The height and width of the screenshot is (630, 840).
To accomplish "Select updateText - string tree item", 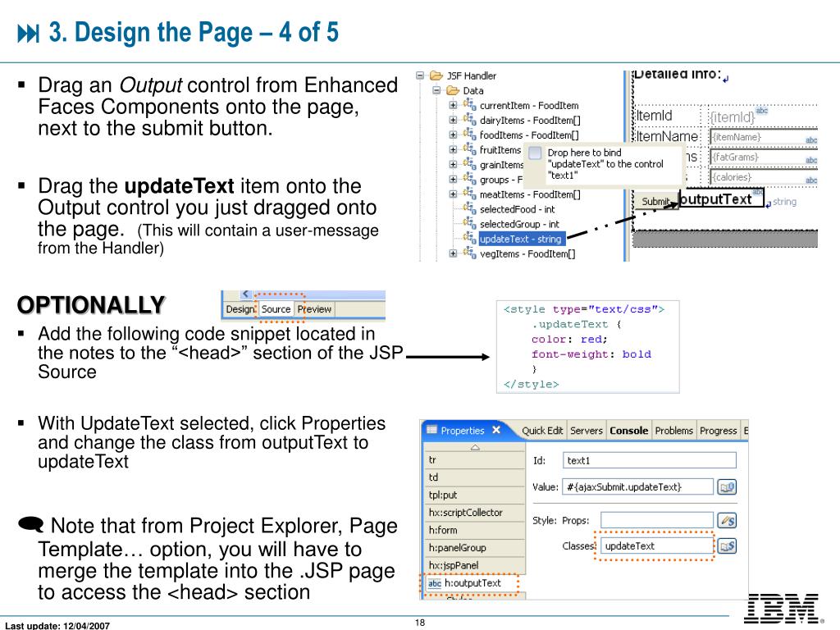I will click(x=521, y=239).
